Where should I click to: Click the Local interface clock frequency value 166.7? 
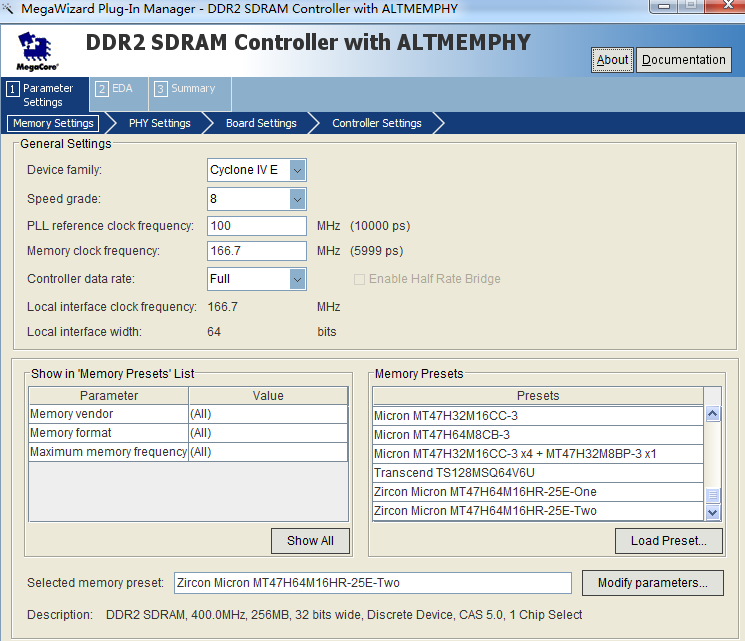222,307
